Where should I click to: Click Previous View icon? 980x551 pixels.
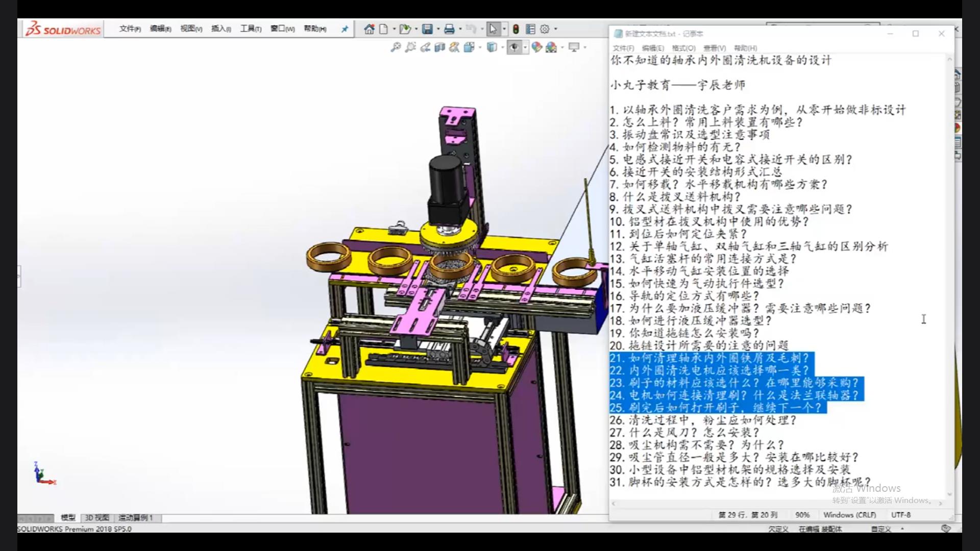click(x=425, y=47)
